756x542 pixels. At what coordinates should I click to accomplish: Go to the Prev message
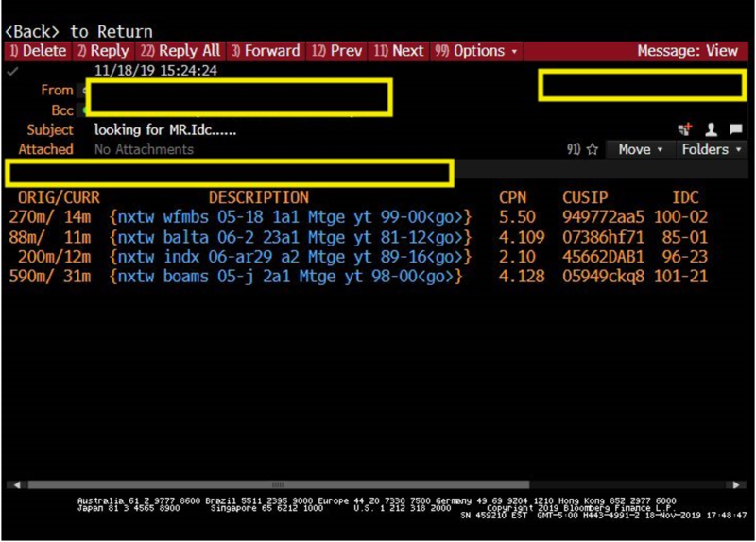click(336, 51)
